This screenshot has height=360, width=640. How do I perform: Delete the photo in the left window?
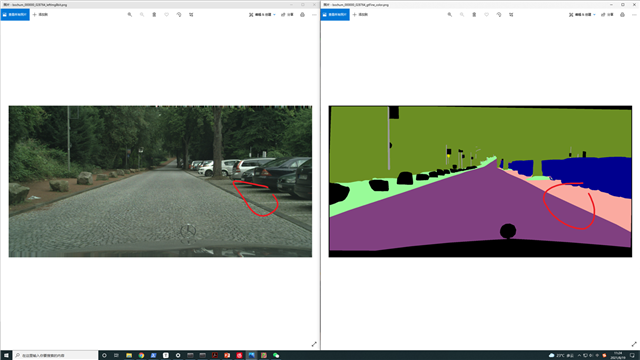(x=154, y=15)
